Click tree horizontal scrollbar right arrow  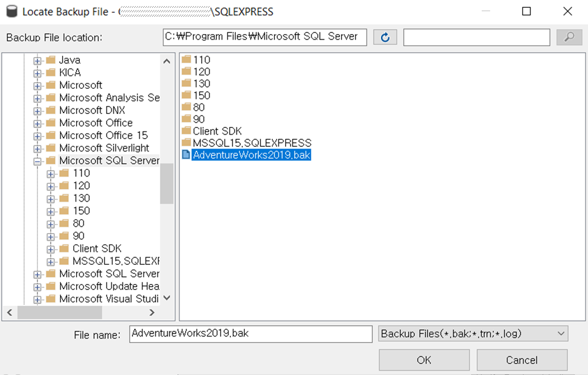click(152, 312)
